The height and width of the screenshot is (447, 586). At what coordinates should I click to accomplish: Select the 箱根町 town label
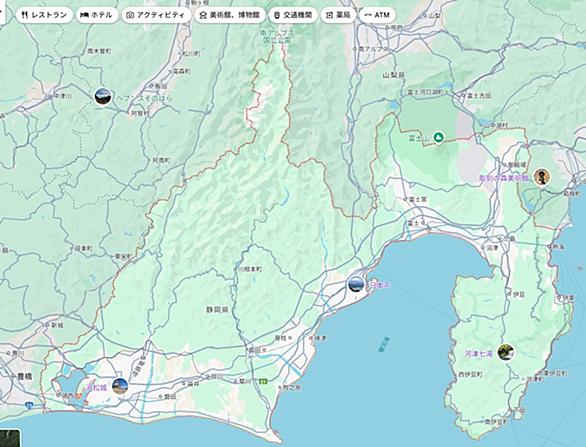point(571,194)
